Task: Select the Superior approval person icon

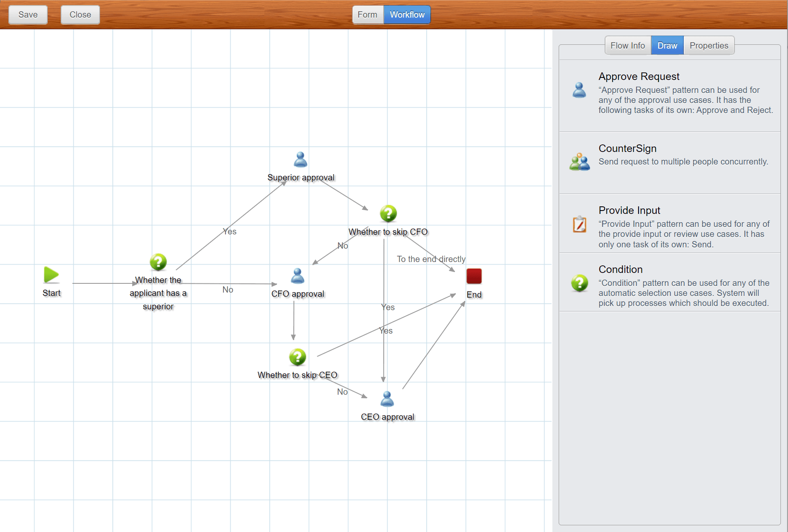Action: [x=300, y=159]
